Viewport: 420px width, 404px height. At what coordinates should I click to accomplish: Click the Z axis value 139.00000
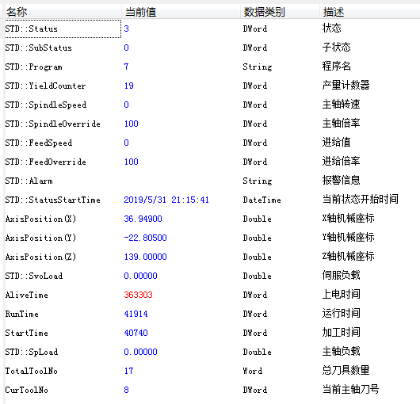[x=145, y=257]
